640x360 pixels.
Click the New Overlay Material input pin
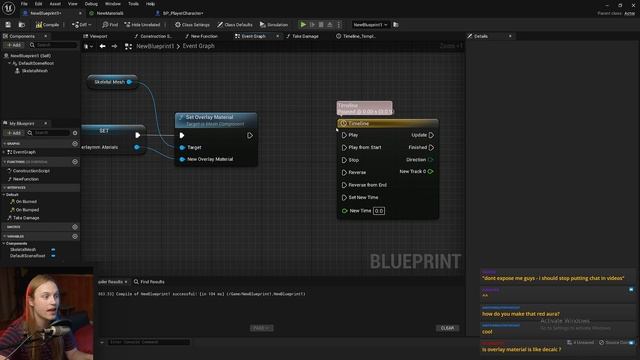coord(182,159)
